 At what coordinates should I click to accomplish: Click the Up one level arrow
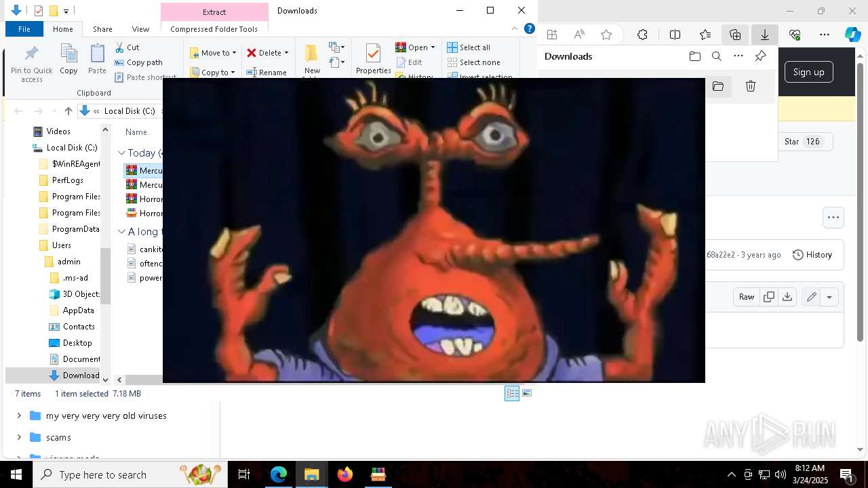(x=68, y=111)
